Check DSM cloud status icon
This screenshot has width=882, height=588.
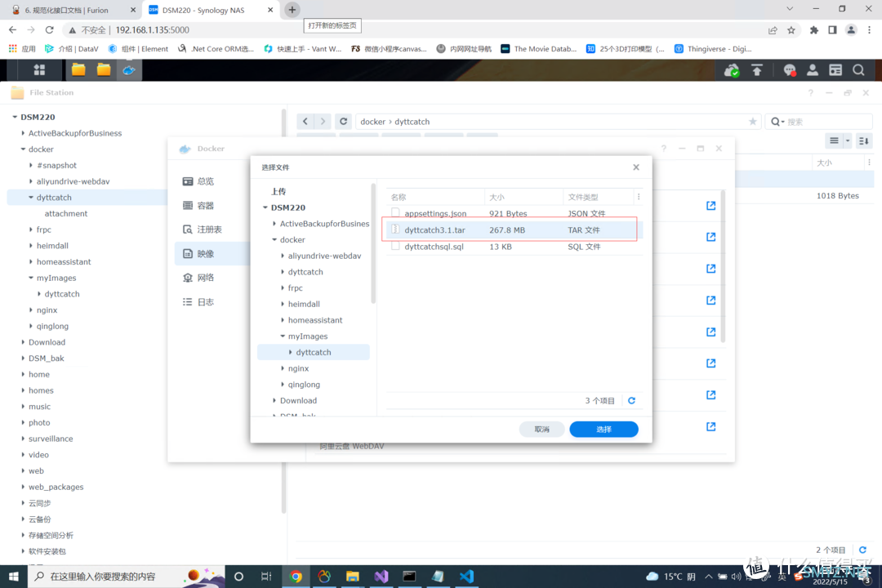click(732, 70)
